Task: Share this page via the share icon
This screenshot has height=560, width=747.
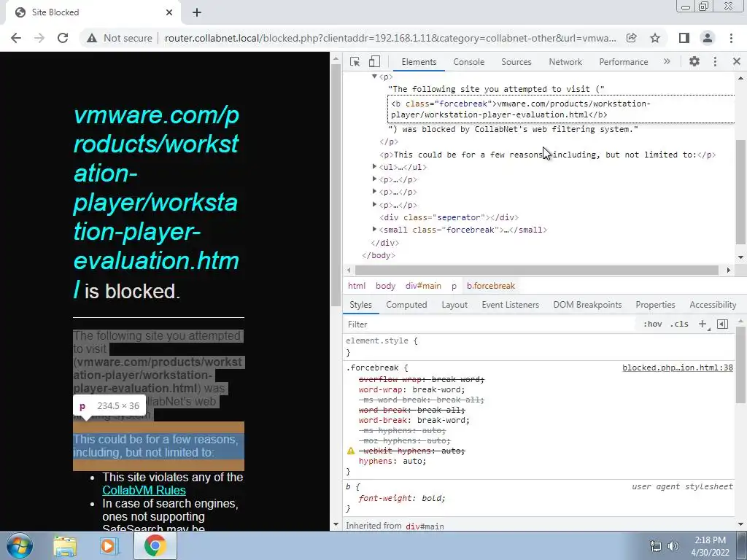Action: pyautogui.click(x=632, y=38)
